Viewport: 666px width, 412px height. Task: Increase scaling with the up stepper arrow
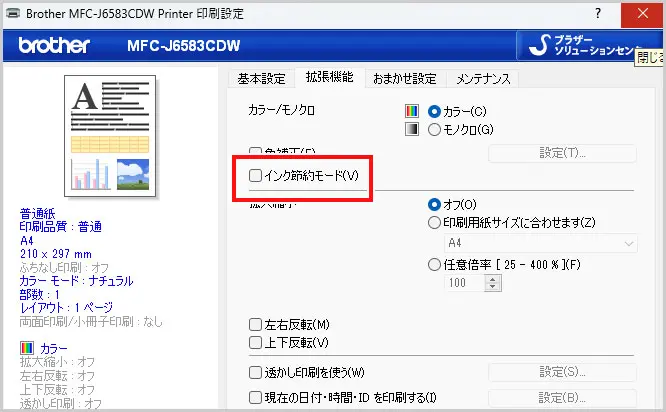pos(493,279)
